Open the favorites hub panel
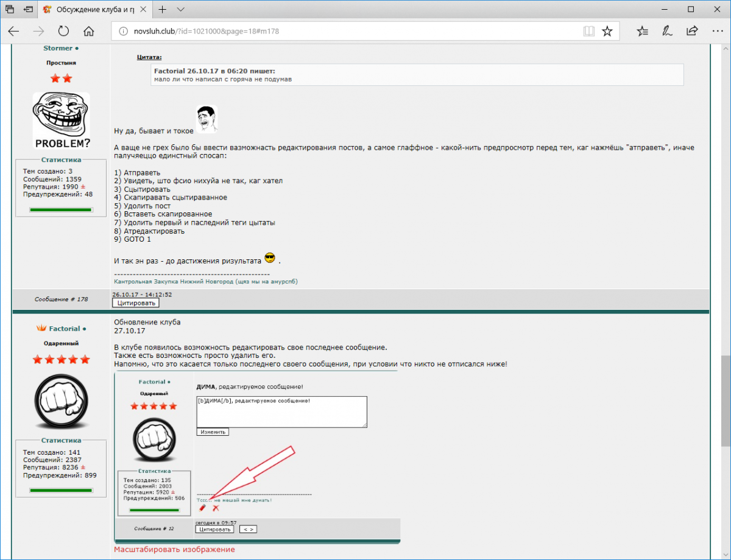The image size is (731, 560). point(643,31)
